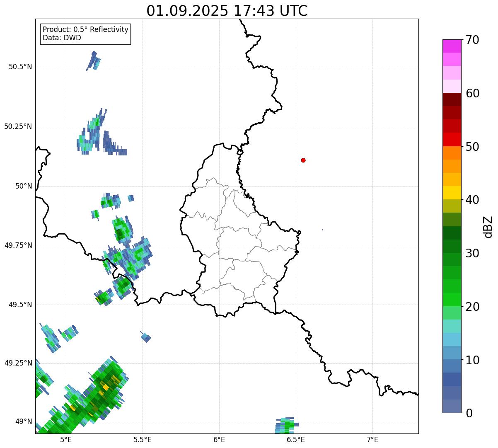Click the dark maroon colorbar segment below 60
Screen dimensions: 498x448
click(452, 99)
